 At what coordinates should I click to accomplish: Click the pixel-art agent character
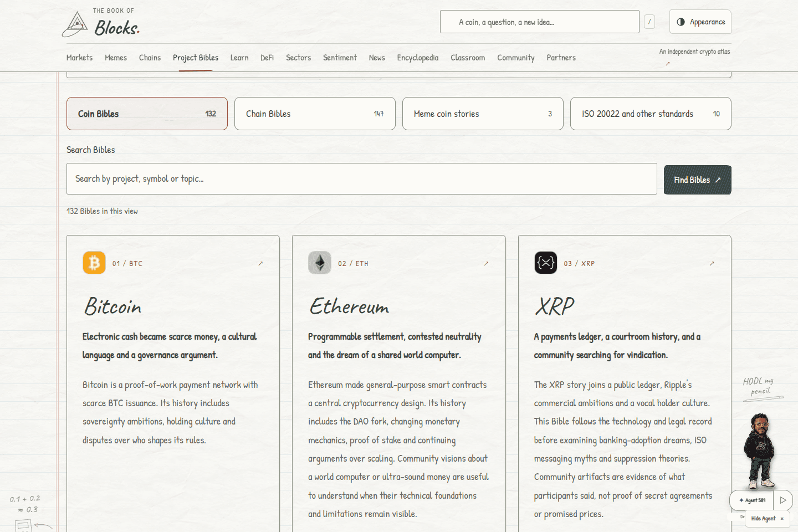[759, 450]
